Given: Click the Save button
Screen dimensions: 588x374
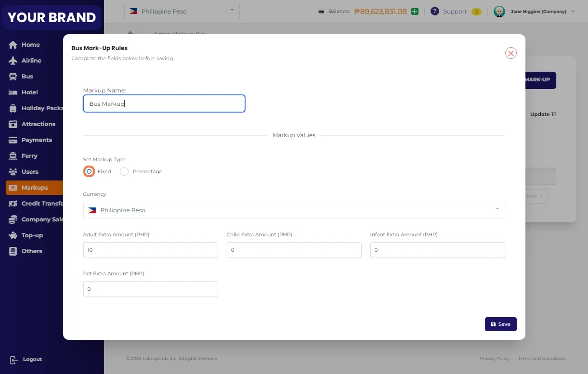Looking at the screenshot, I should click(500, 324).
